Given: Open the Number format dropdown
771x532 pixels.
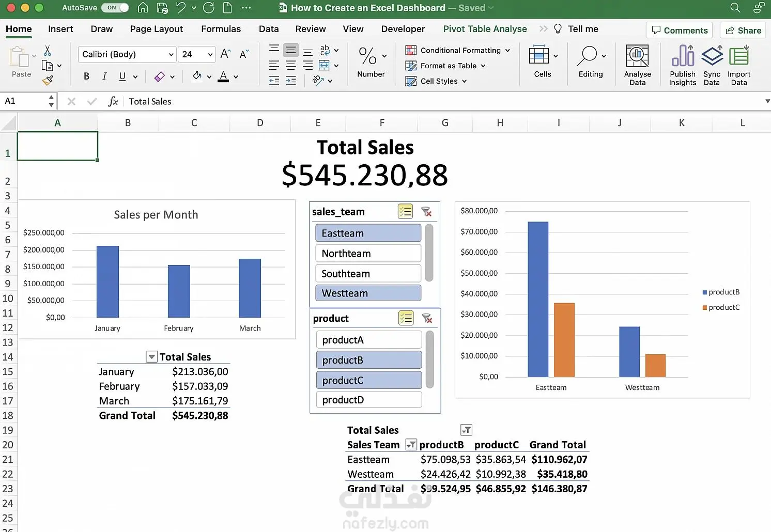Looking at the screenshot, I should click(384, 55).
